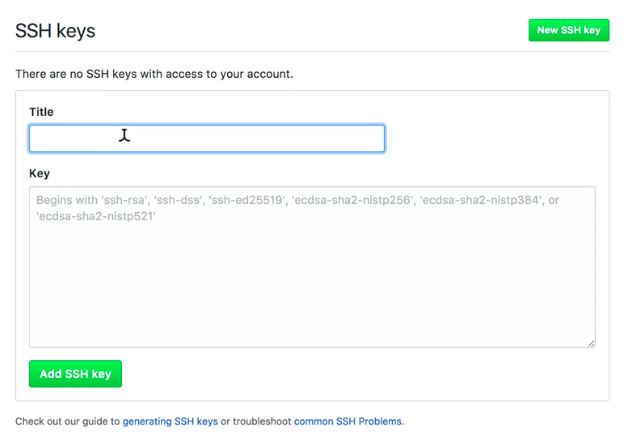Click 'ssh-dss' in the Key placeholder

pyautogui.click(x=182, y=200)
